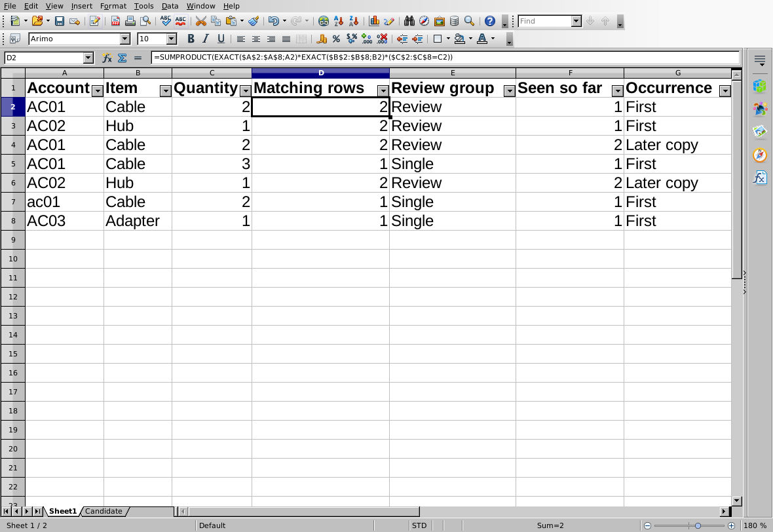773x532 pixels.
Task: Open the Tools menu
Action: coord(143,6)
